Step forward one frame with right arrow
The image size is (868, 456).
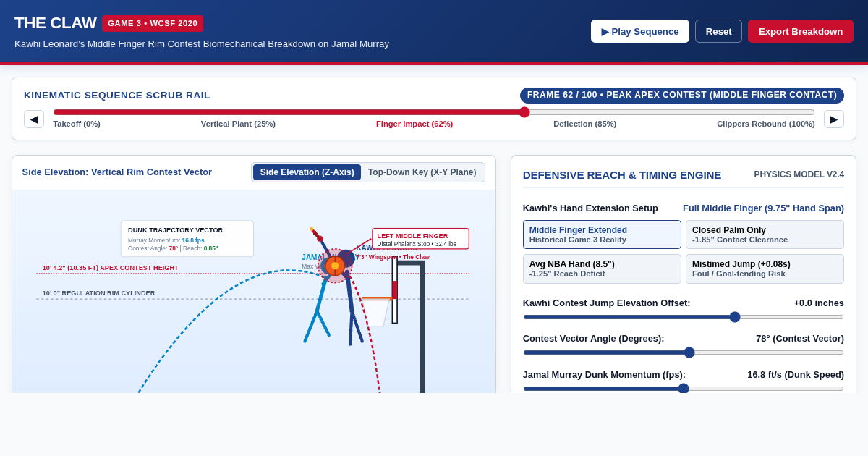point(834,119)
